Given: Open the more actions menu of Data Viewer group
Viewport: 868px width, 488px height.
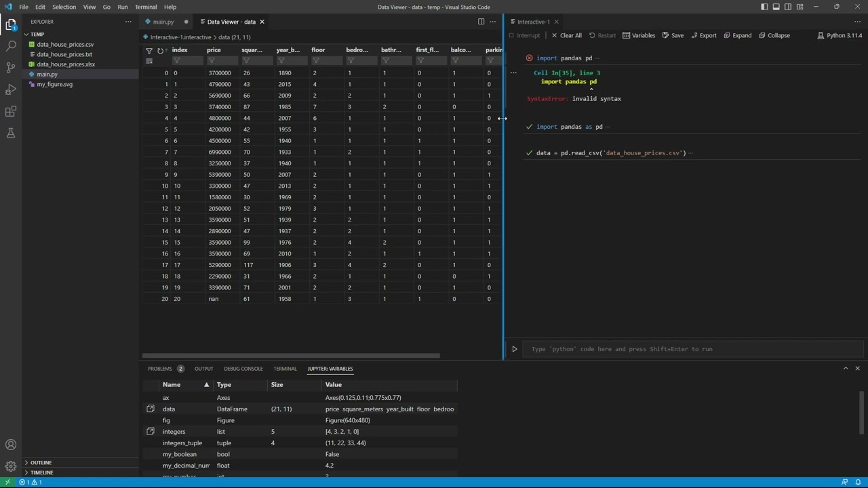Looking at the screenshot, I should pyautogui.click(x=494, y=22).
